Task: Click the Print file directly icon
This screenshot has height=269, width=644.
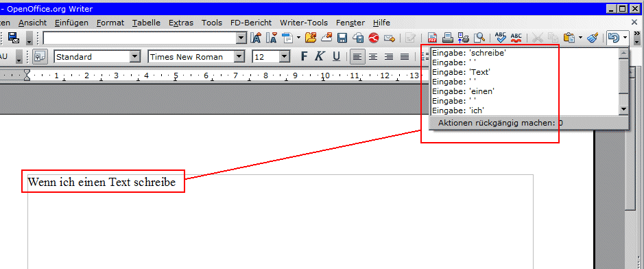Action: pos(448,38)
